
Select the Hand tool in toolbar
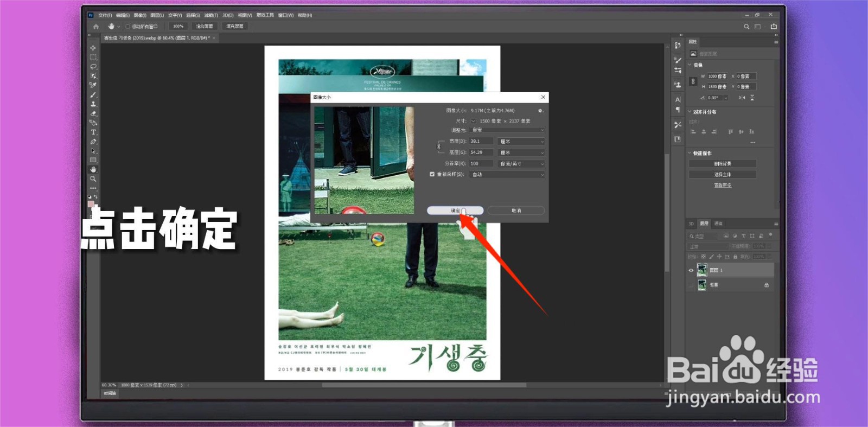pyautogui.click(x=93, y=169)
